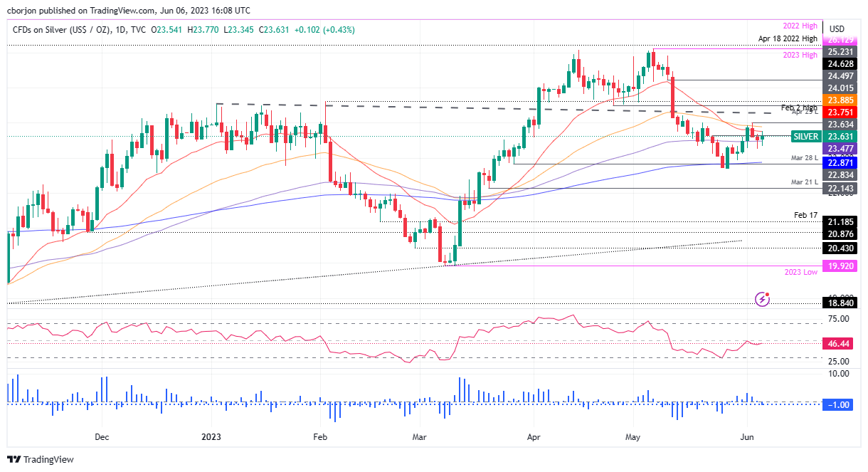This screenshot has width=868, height=472.
Task: Click the current price 23.631 tag
Action: 840,137
